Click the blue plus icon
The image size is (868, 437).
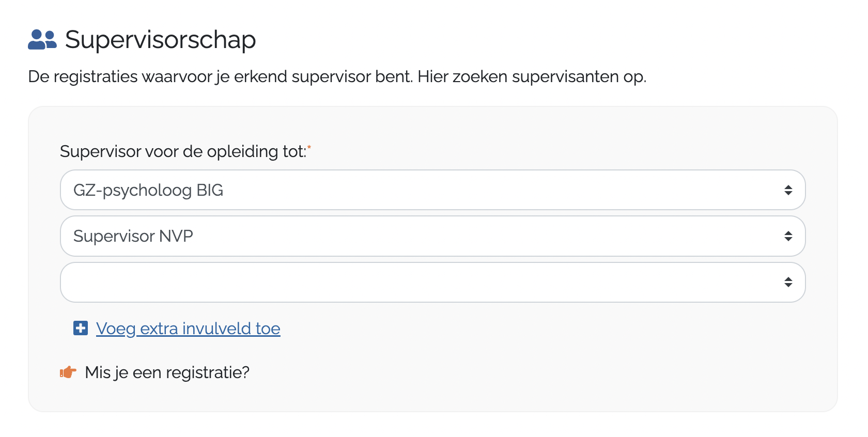click(x=81, y=328)
